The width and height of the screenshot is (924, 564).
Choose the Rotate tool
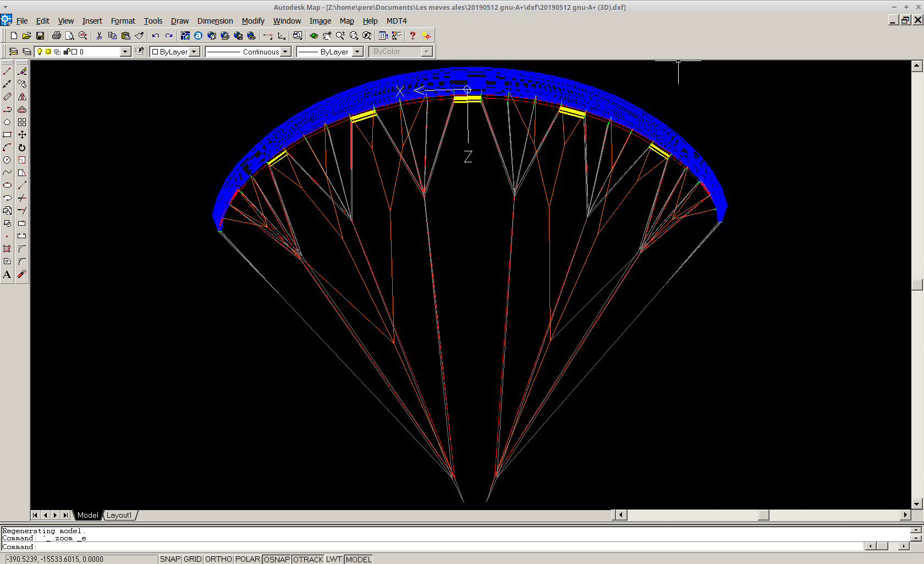22,147
